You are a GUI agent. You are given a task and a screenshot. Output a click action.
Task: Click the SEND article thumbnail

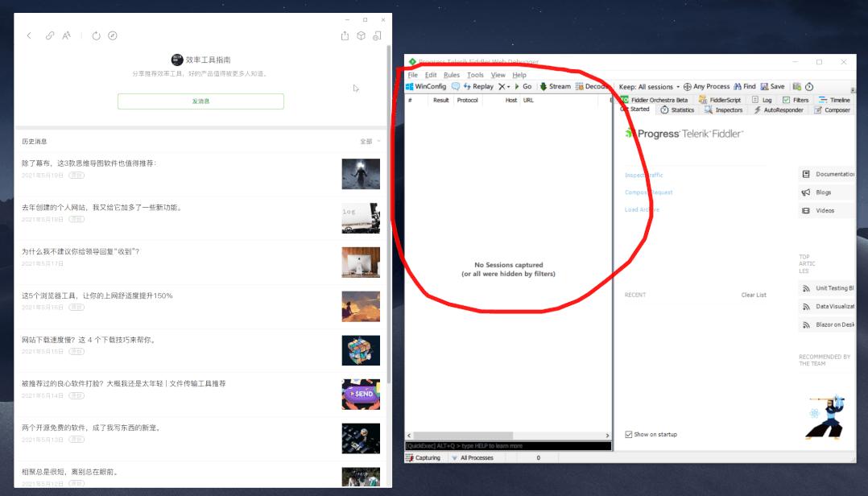[x=361, y=395]
